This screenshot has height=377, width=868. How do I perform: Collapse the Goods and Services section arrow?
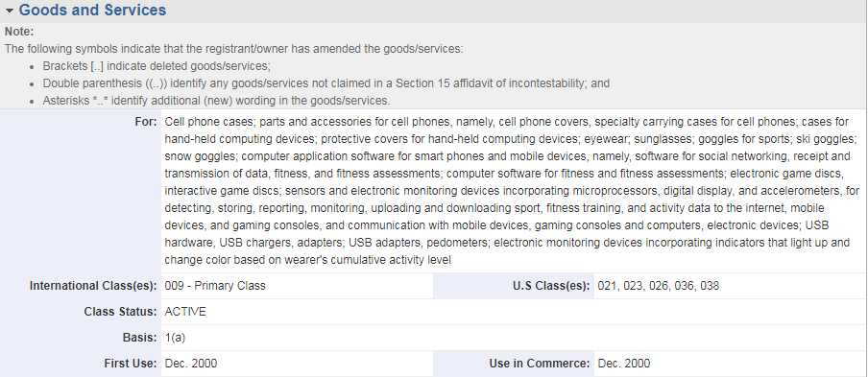click(x=10, y=11)
